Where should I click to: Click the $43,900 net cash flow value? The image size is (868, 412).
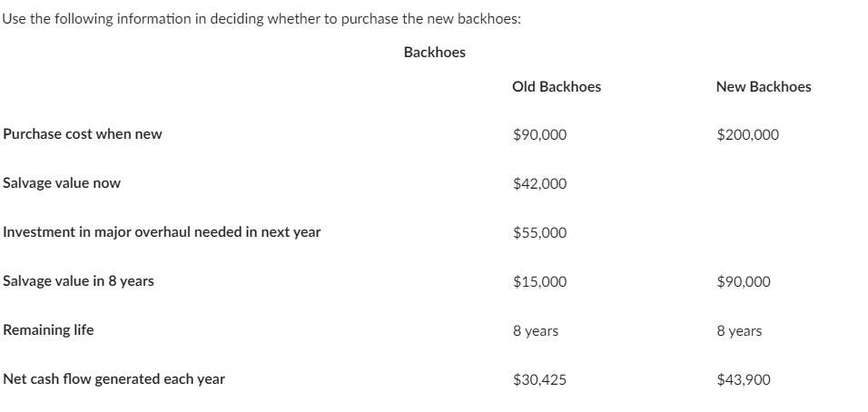[744, 380]
